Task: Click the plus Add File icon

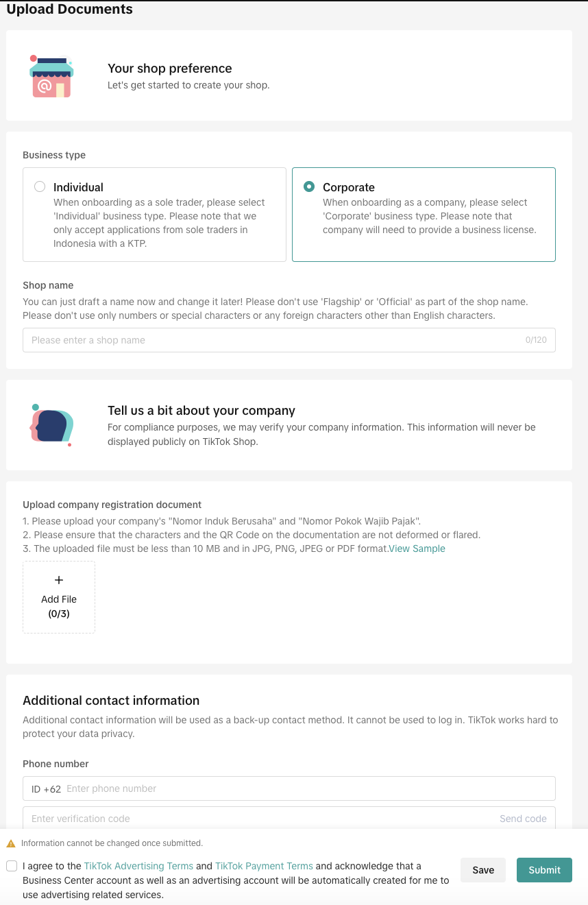Action: (x=59, y=580)
